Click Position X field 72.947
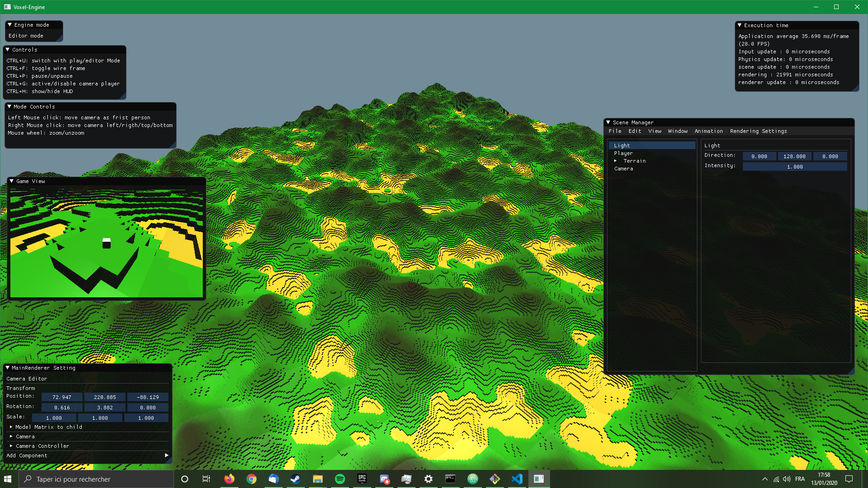Viewport: 868px width, 488px height. click(62, 397)
